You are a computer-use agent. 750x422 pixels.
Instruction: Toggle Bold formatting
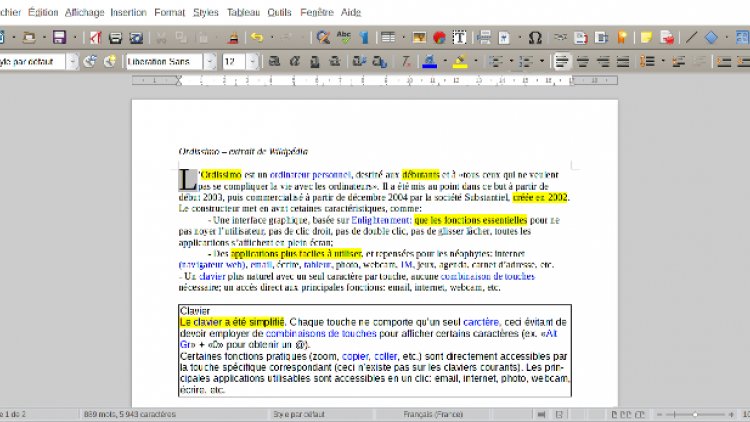pos(274,61)
